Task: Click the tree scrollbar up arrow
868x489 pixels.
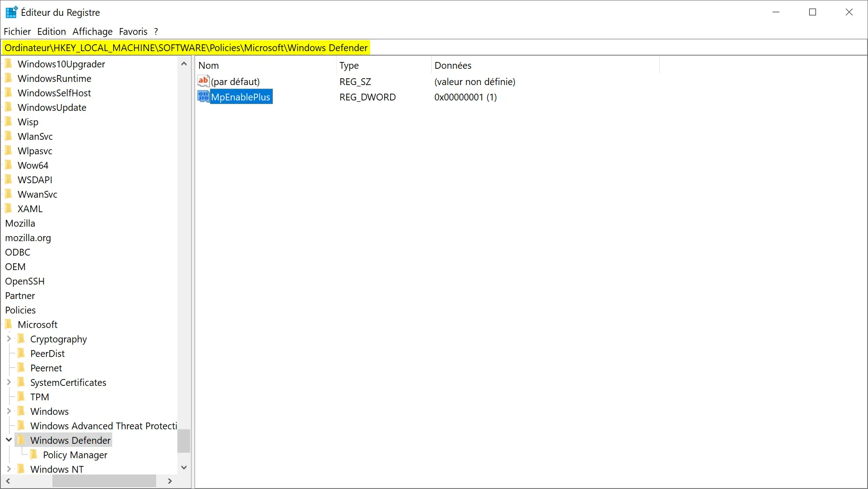Action: pyautogui.click(x=184, y=64)
